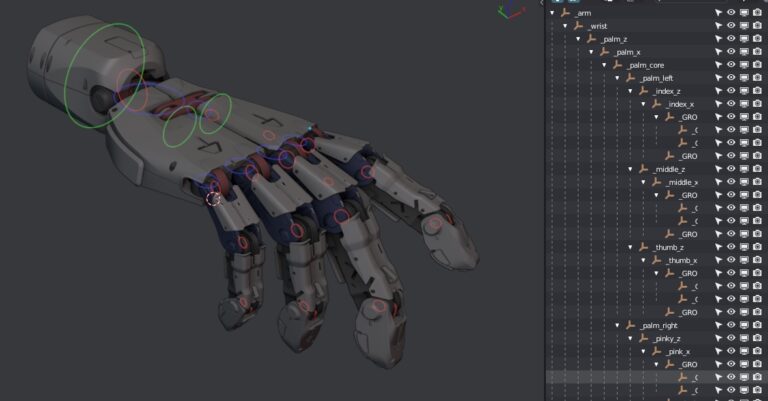Screen dimensions: 768x401
Task: Disable render camera icon for _thumb_z
Action: pos(757,247)
